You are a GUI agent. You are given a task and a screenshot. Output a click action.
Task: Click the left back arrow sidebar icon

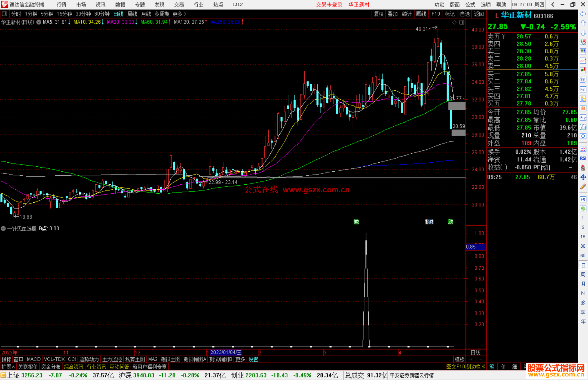pos(583,14)
